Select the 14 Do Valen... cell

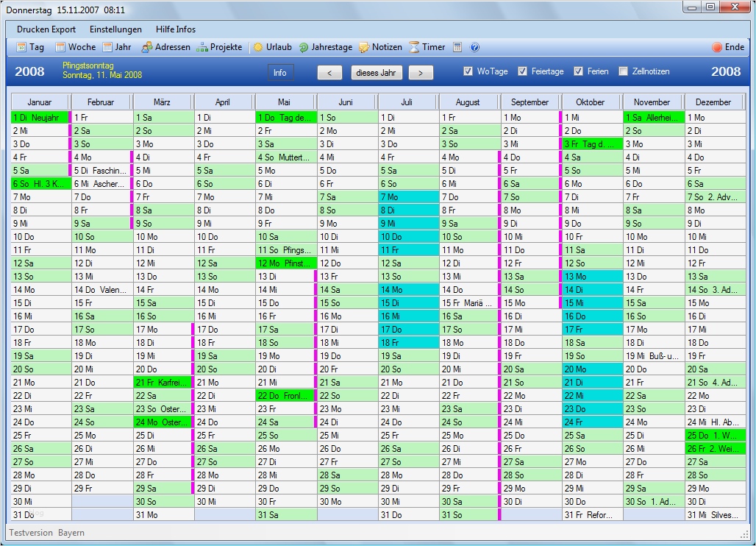click(102, 289)
